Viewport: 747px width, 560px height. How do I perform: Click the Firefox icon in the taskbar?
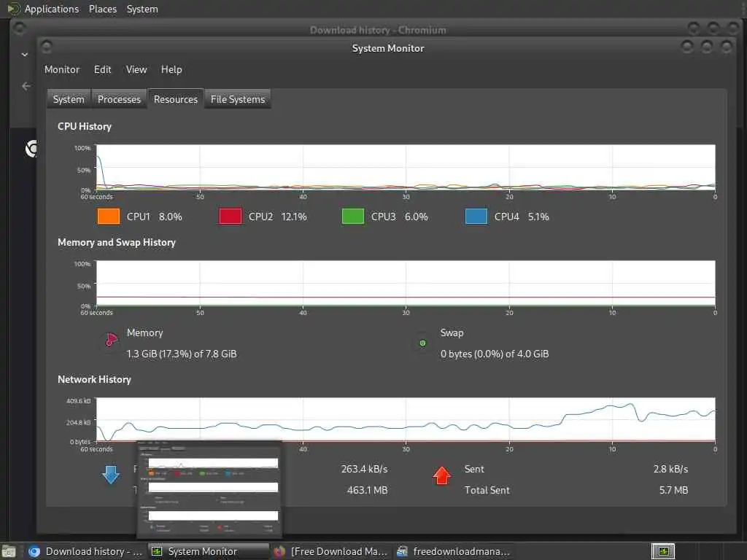pyautogui.click(x=279, y=551)
